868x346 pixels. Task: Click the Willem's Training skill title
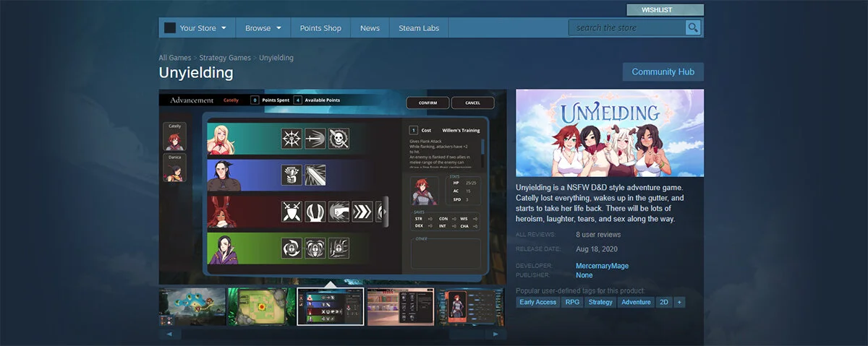coord(461,130)
